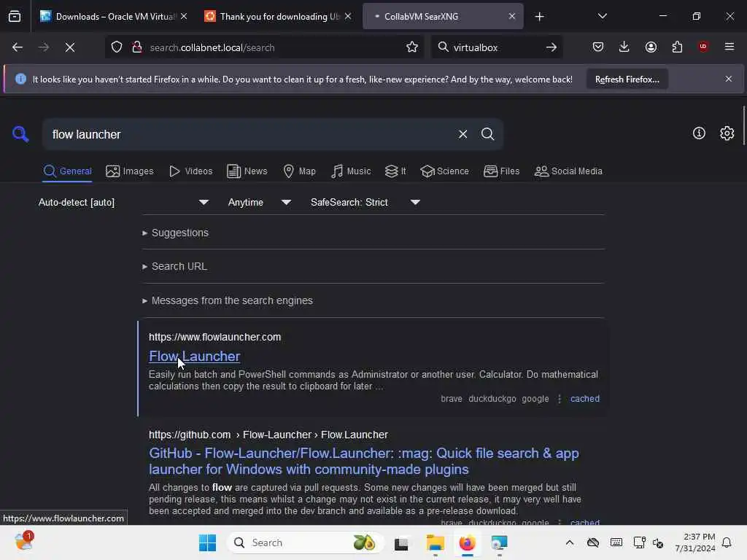Viewport: 747px width, 560px height.
Task: Open the Firefox hamburger menu
Action: click(729, 47)
